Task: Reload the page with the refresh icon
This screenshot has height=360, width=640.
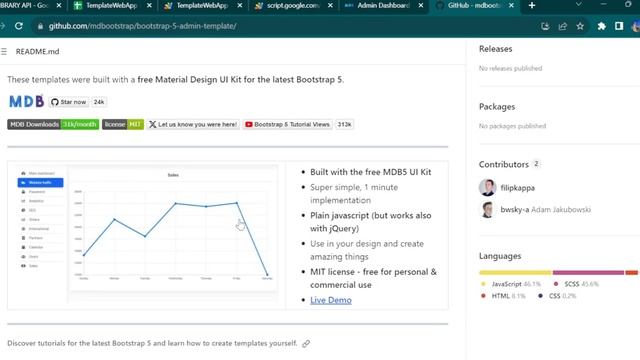Action: [19, 26]
